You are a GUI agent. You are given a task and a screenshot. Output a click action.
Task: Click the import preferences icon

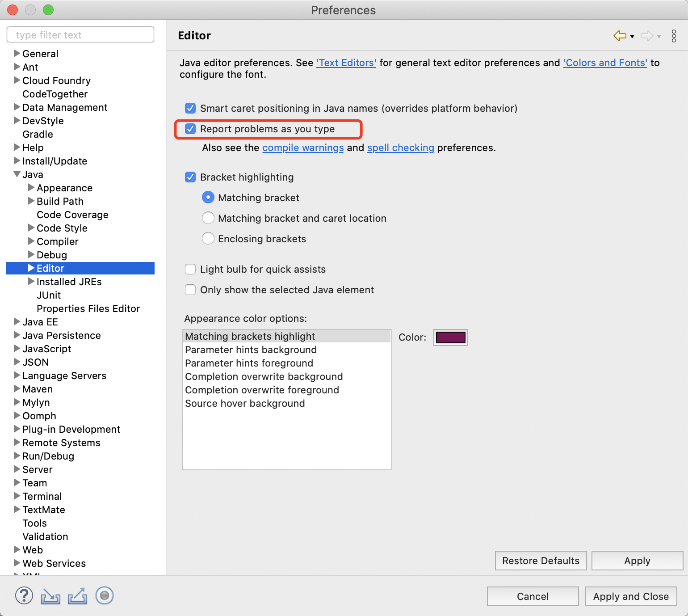pos(50,596)
